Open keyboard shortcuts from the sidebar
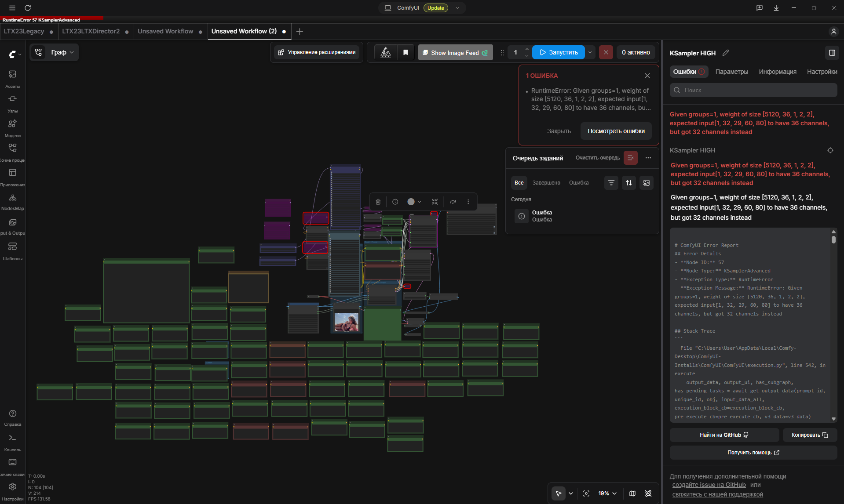 [x=13, y=467]
